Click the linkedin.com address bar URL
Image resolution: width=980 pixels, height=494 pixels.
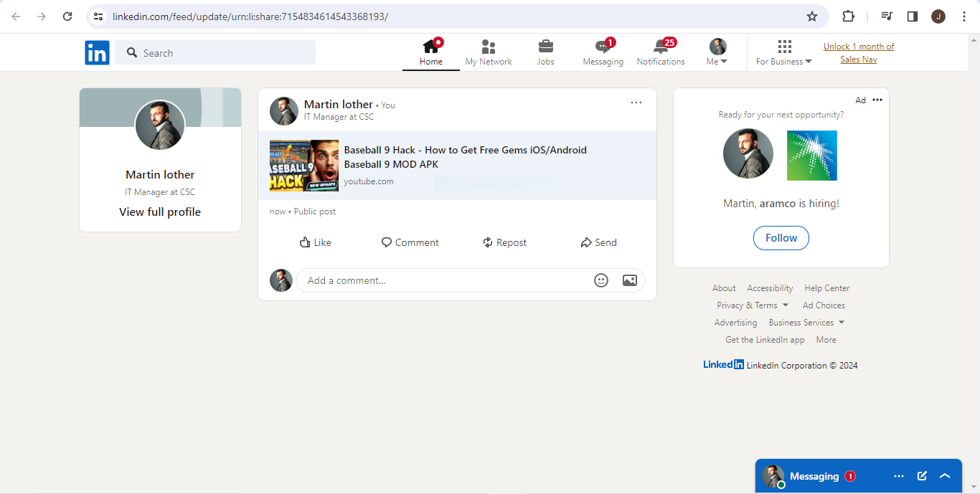tap(250, 16)
